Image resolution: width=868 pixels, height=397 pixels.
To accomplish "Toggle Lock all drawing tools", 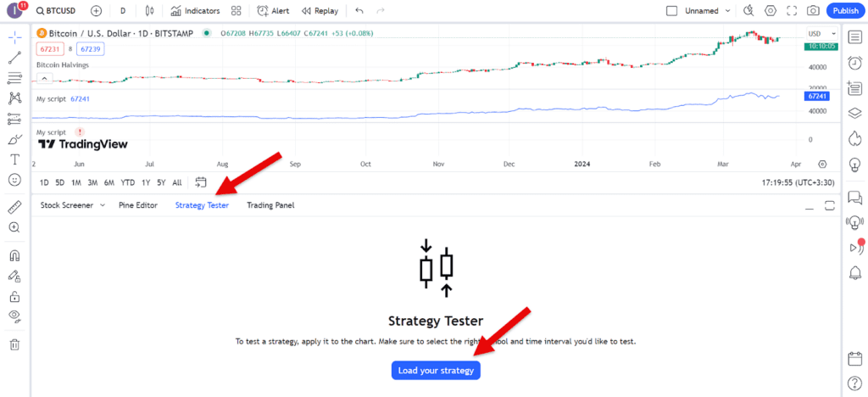I will point(14,297).
